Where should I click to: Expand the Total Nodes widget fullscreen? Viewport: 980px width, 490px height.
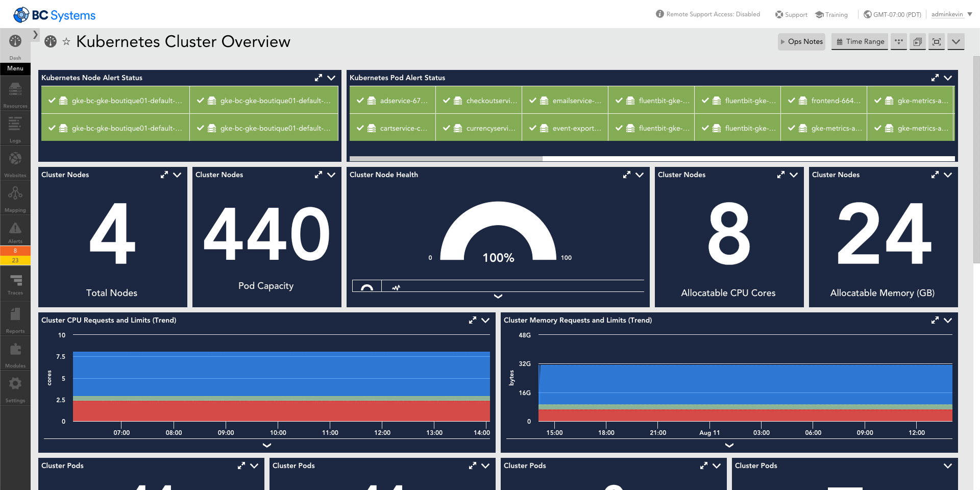164,175
